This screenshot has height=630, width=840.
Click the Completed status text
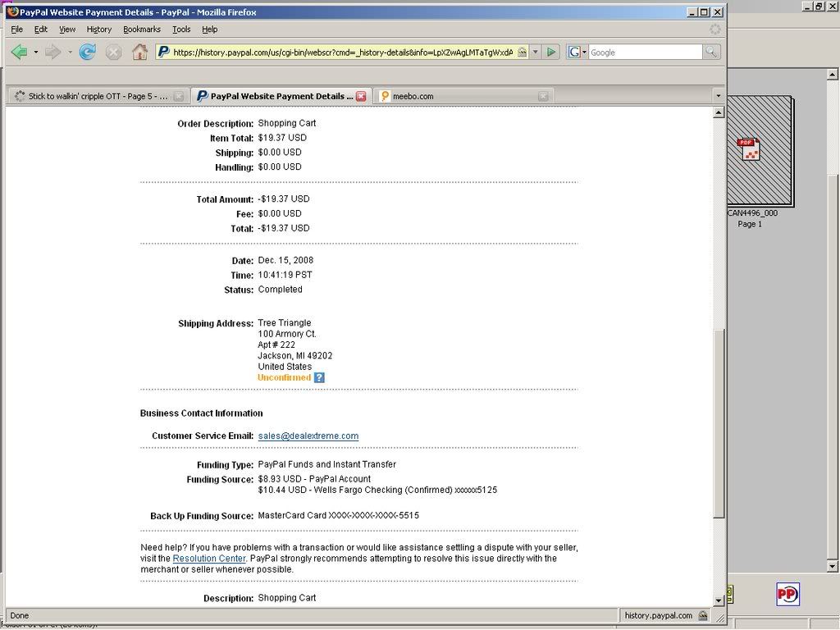tap(281, 290)
